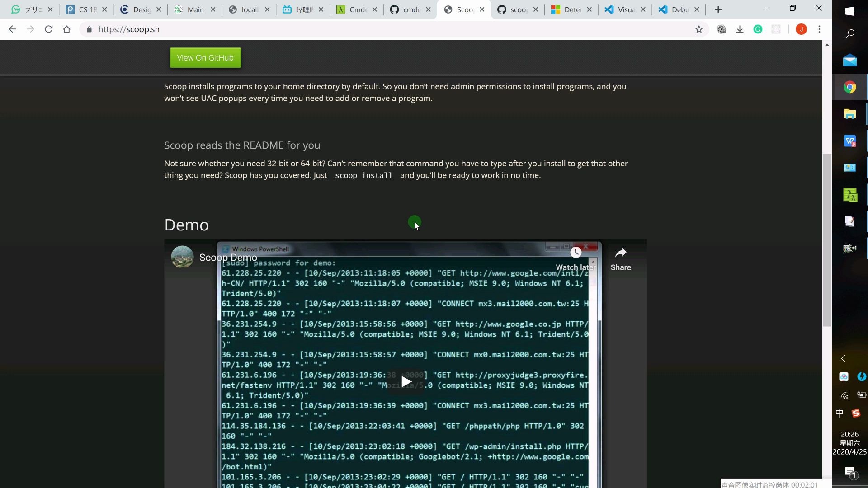
Task: Click the scrollbar up arrow
Action: [827, 45]
